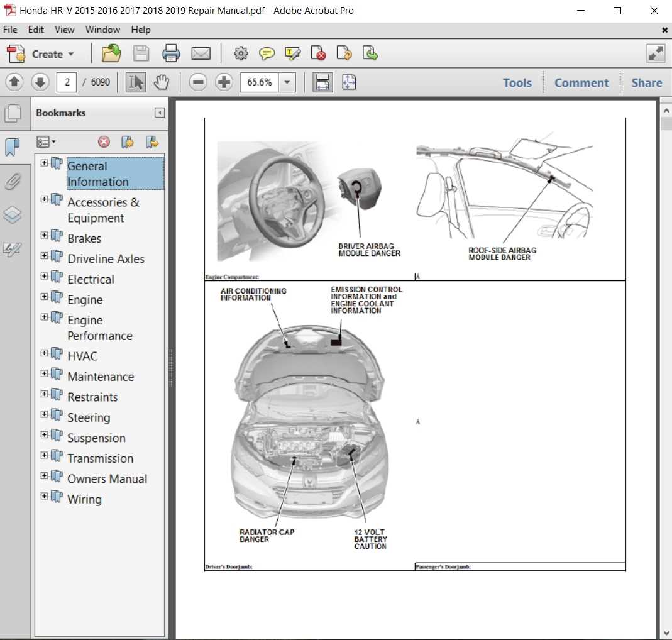Click the Delete pages icon
Image resolution: width=672 pixels, height=640 pixels.
(x=319, y=54)
